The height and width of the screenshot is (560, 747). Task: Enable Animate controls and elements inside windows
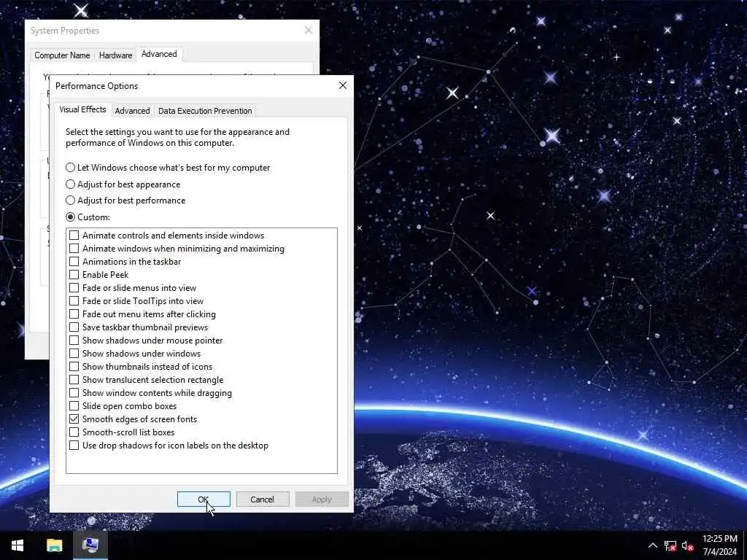(74, 236)
